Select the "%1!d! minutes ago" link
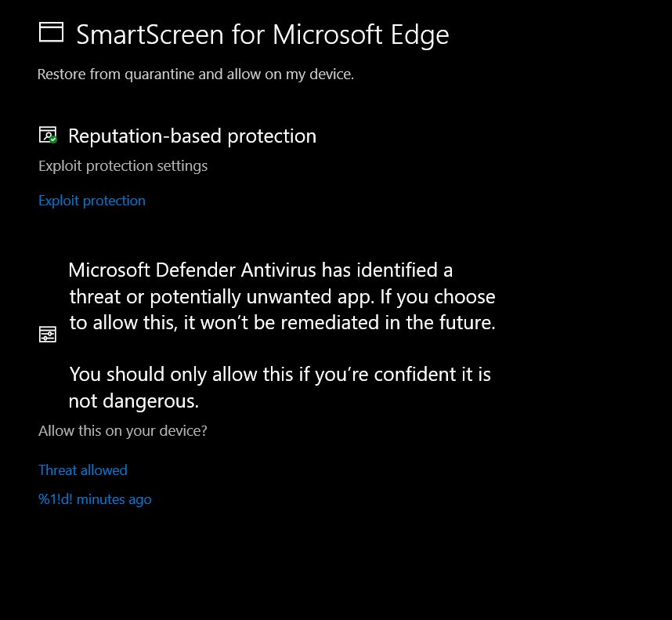 click(95, 499)
